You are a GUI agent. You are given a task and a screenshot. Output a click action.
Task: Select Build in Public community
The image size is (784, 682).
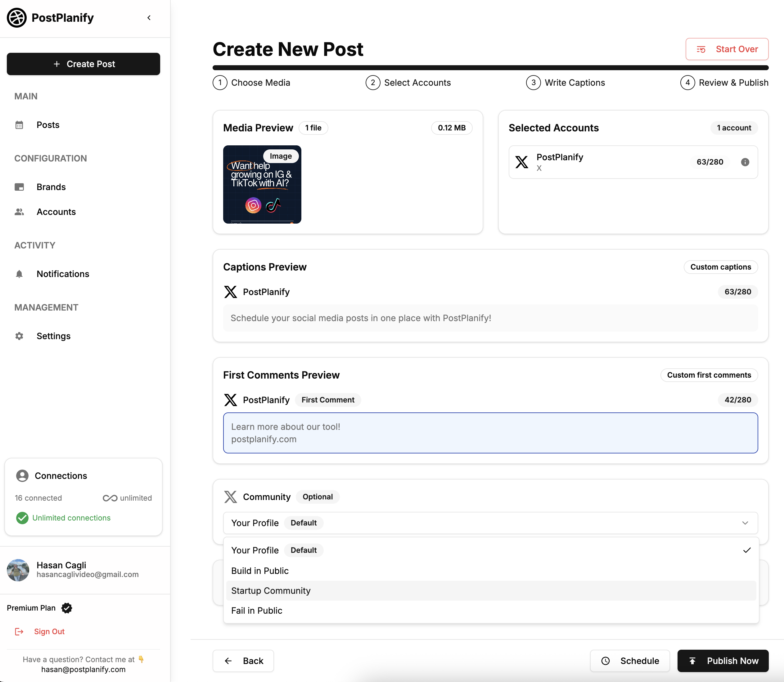pyautogui.click(x=491, y=571)
